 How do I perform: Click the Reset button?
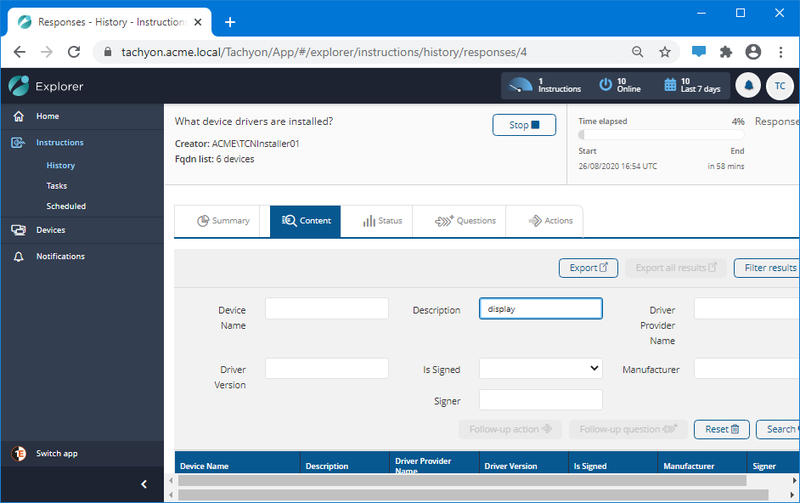pyautogui.click(x=721, y=430)
